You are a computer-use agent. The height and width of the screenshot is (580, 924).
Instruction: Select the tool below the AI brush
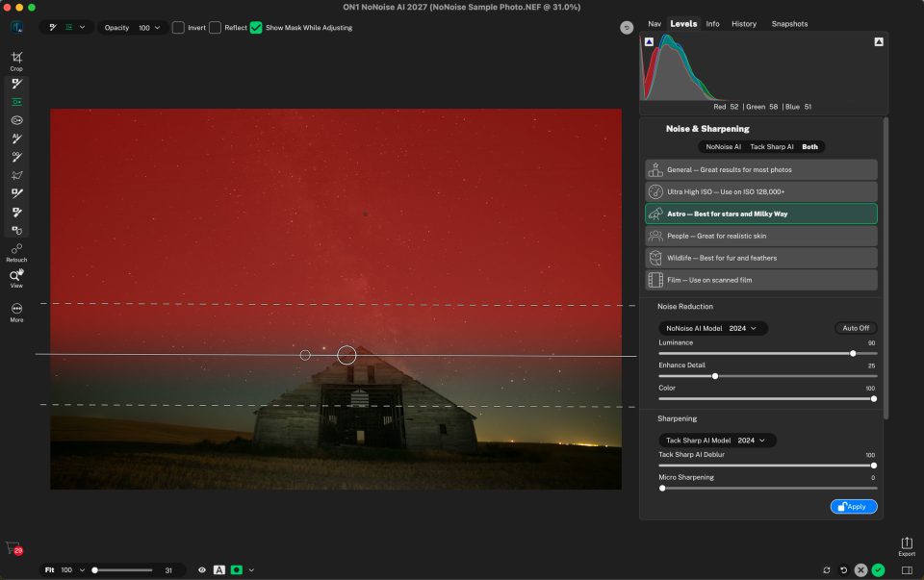[16, 157]
